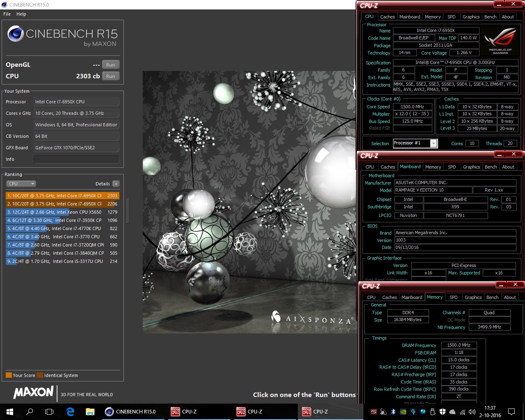This screenshot has height=420, width=525.
Task: Open Caches tab in middle CPU-Z window
Action: [x=388, y=167]
